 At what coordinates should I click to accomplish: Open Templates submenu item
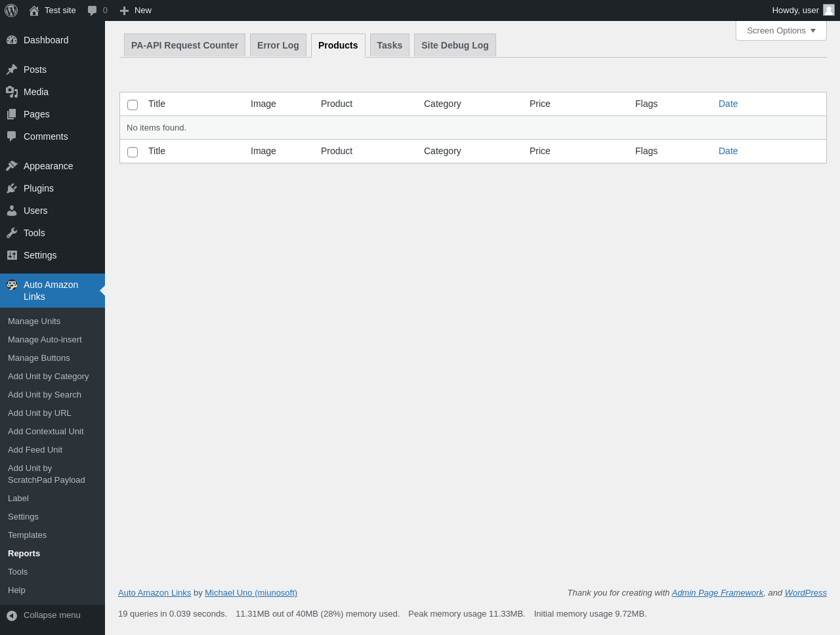52,535
